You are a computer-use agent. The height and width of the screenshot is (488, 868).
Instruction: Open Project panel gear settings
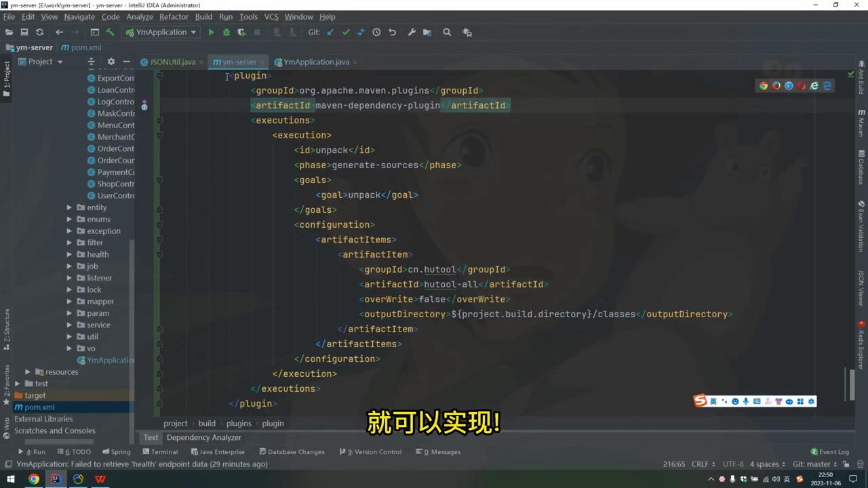111,62
